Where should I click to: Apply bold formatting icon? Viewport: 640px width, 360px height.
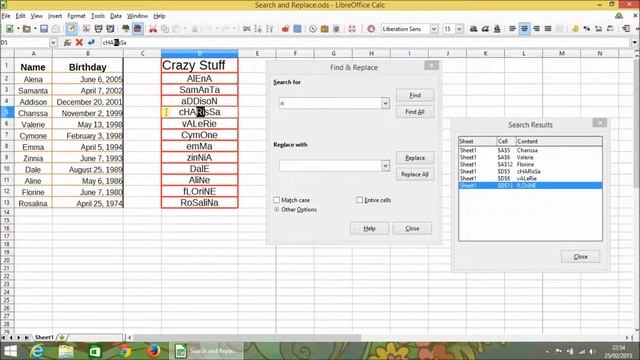(x=473, y=29)
